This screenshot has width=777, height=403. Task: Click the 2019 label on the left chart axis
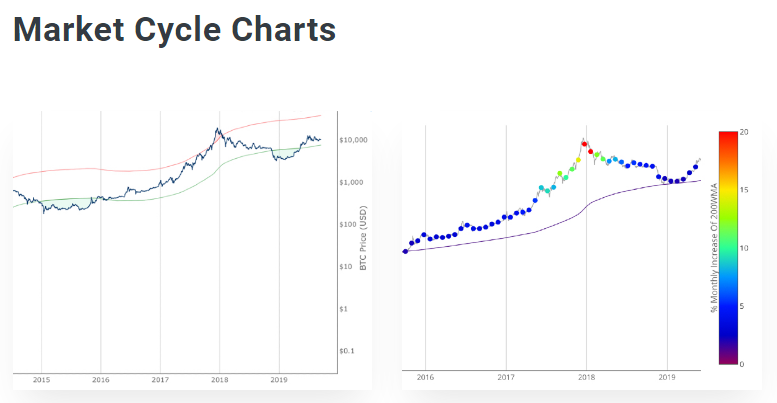coord(278,380)
